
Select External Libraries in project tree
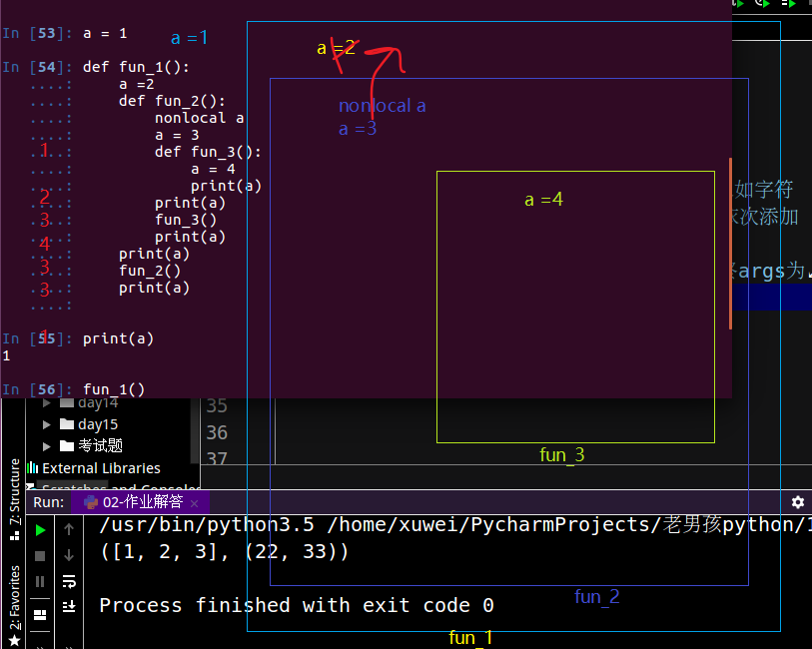coord(101,468)
